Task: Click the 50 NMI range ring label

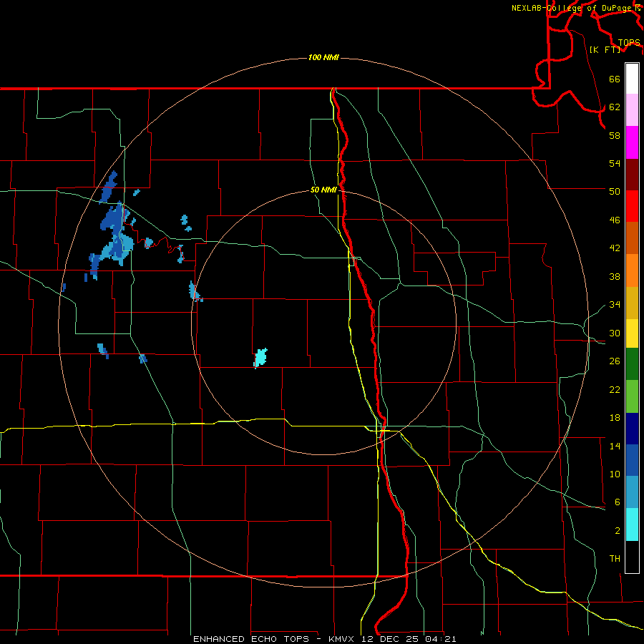Action: (x=323, y=190)
